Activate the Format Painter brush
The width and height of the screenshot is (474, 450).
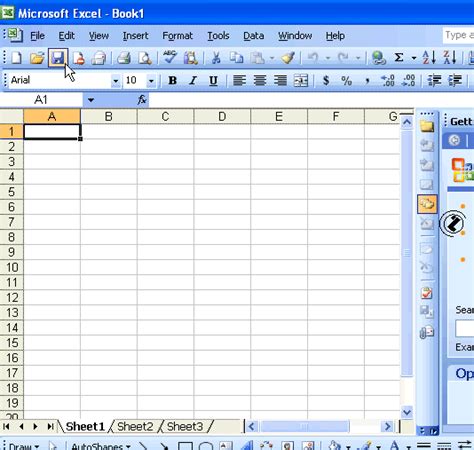[x=288, y=58]
